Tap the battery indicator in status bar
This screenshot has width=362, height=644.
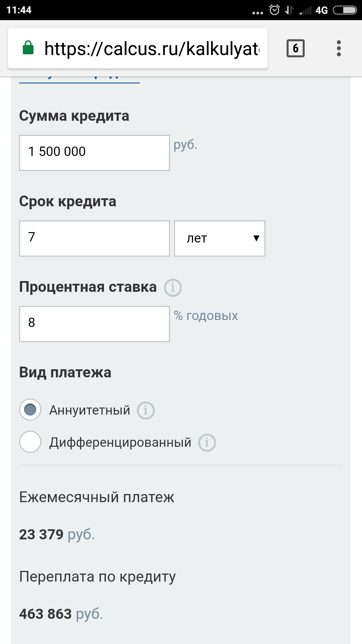[x=345, y=10]
